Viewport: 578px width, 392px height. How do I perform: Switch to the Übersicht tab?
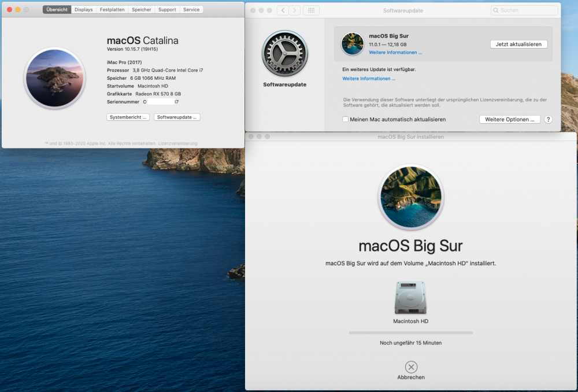(x=57, y=10)
